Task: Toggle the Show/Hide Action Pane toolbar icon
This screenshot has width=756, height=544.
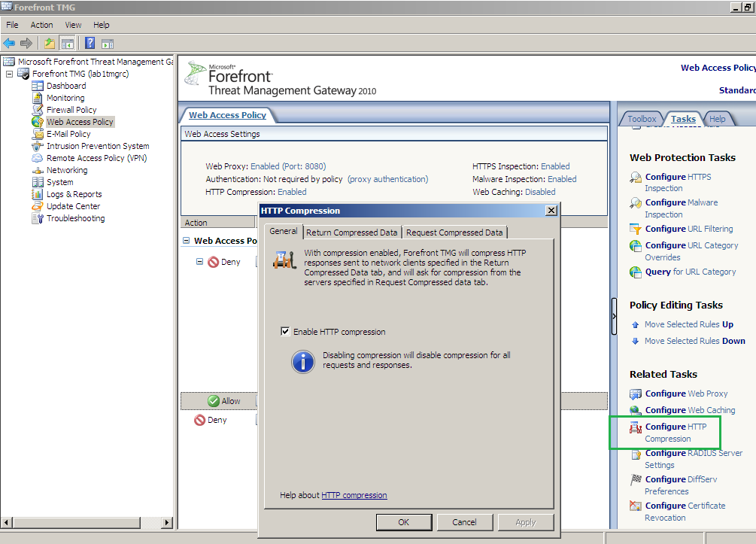Action: 108,44
